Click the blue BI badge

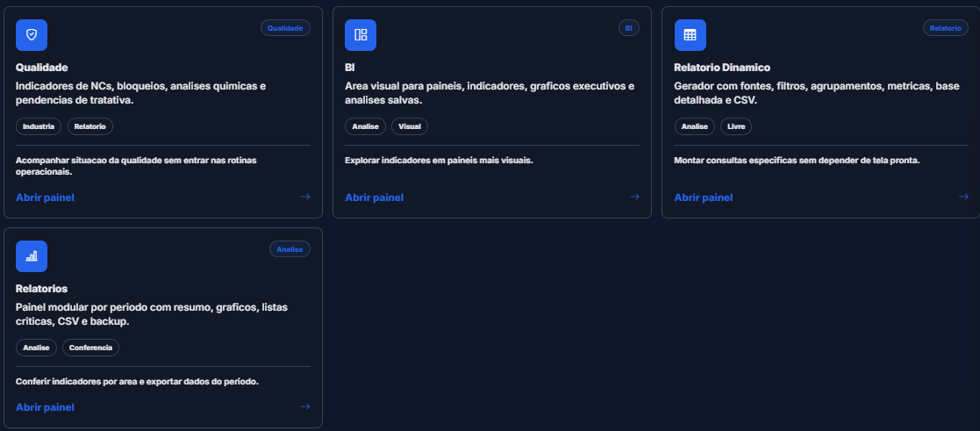[x=629, y=28]
